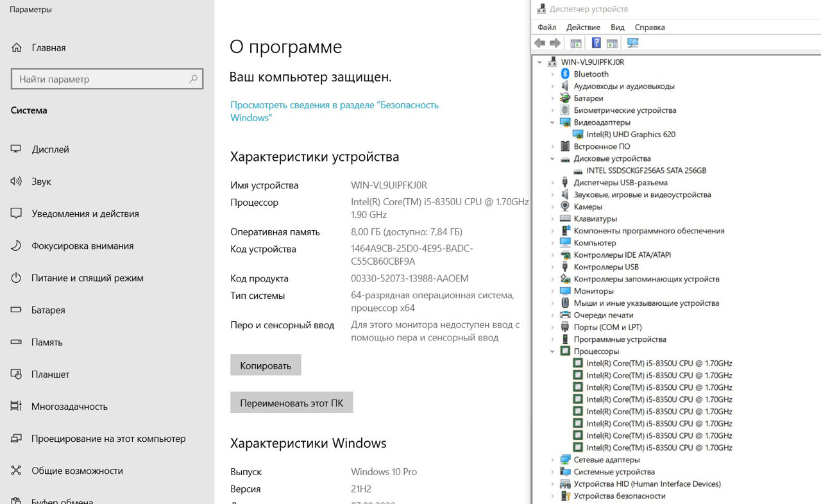Click the Мониторы monitor icon

pos(565,291)
